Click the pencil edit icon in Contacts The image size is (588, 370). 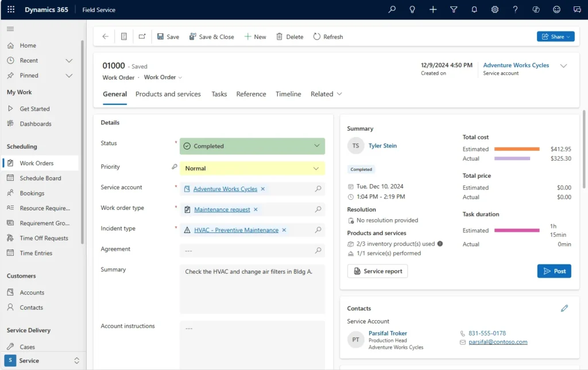(564, 309)
